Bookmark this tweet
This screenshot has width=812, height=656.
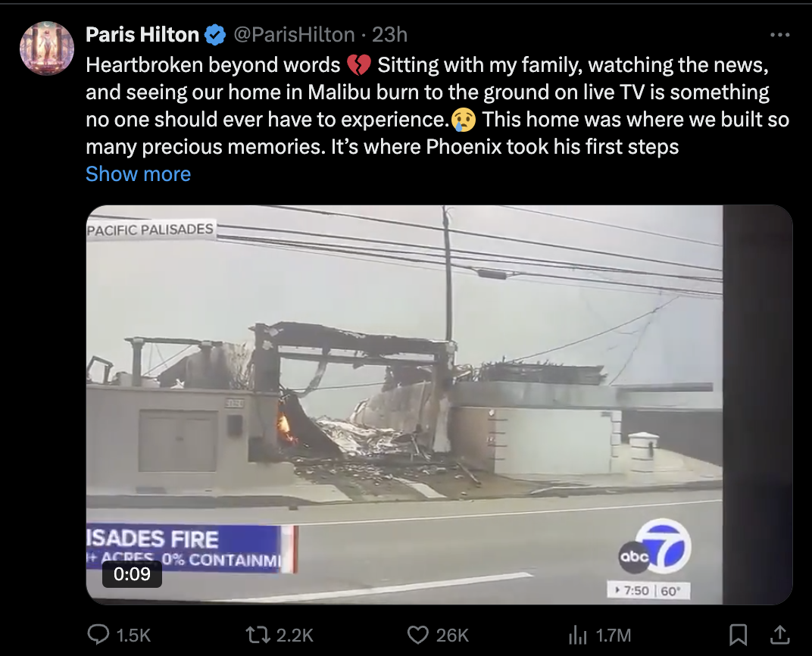pos(738,635)
